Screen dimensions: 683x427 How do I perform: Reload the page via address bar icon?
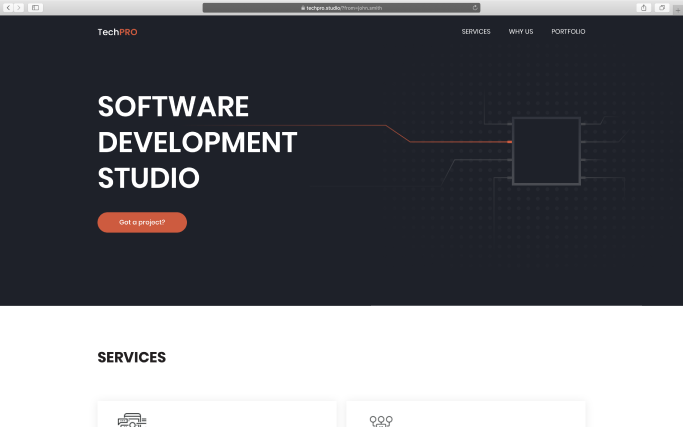(475, 7)
